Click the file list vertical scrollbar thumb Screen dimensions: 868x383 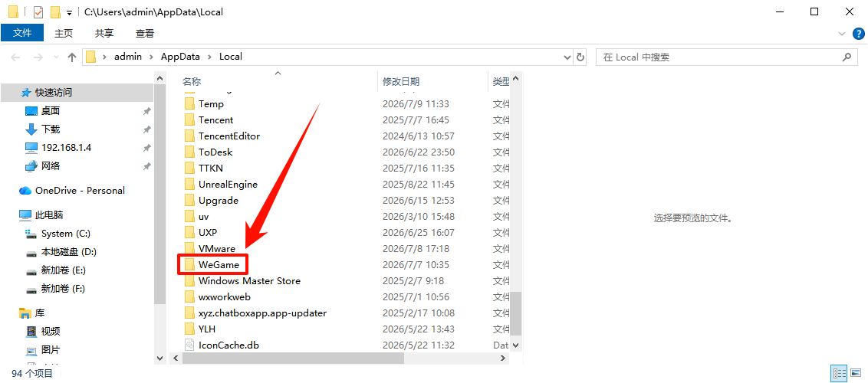click(515, 313)
